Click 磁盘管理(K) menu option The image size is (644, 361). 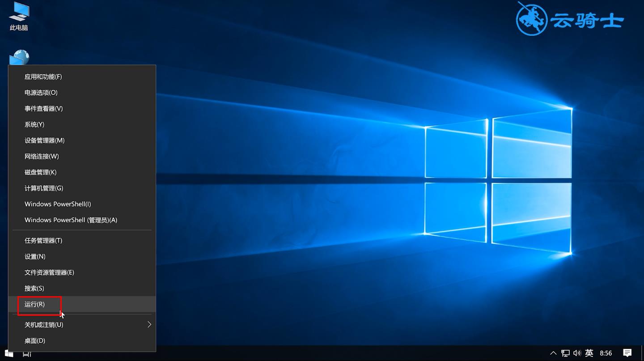41,172
